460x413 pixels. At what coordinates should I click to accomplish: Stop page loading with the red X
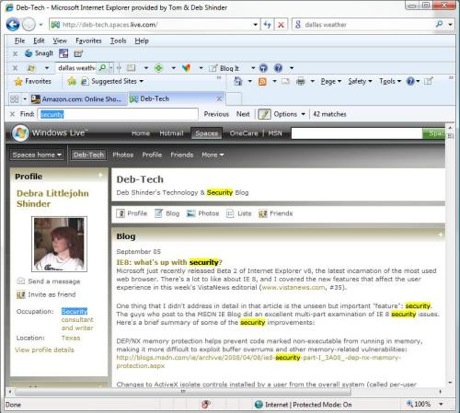click(281, 25)
